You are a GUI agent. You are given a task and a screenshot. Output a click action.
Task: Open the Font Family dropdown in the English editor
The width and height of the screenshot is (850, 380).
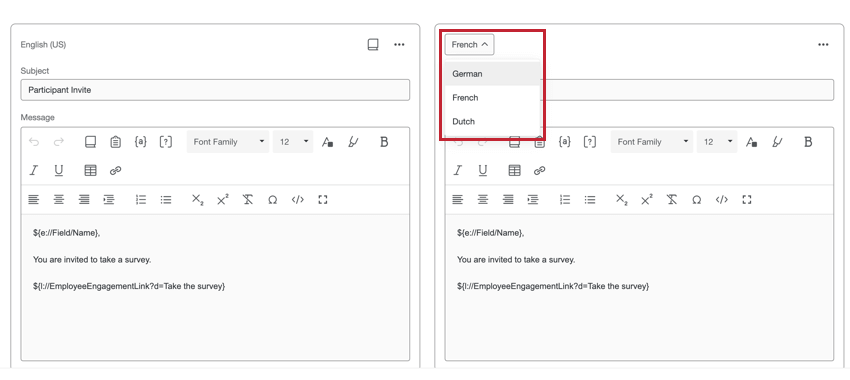(228, 142)
